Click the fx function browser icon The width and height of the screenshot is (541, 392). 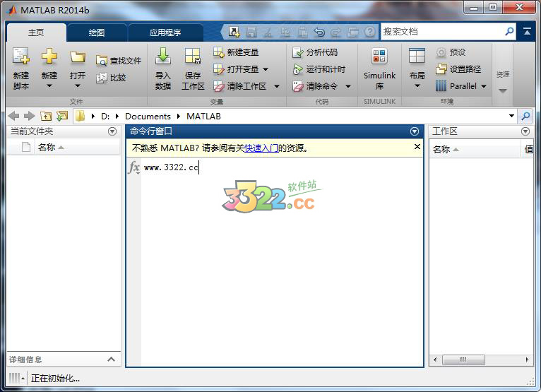(x=134, y=167)
